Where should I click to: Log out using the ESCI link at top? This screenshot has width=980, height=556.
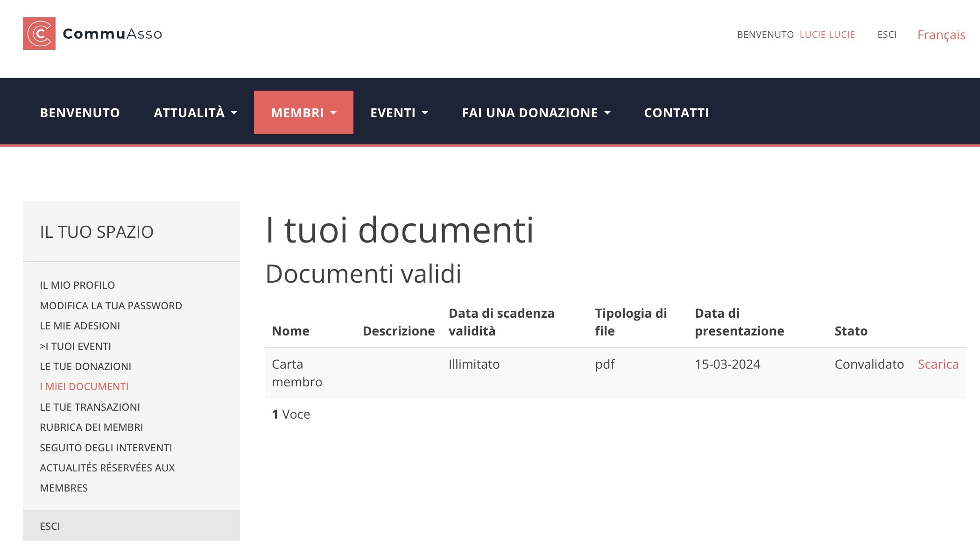[x=887, y=35]
